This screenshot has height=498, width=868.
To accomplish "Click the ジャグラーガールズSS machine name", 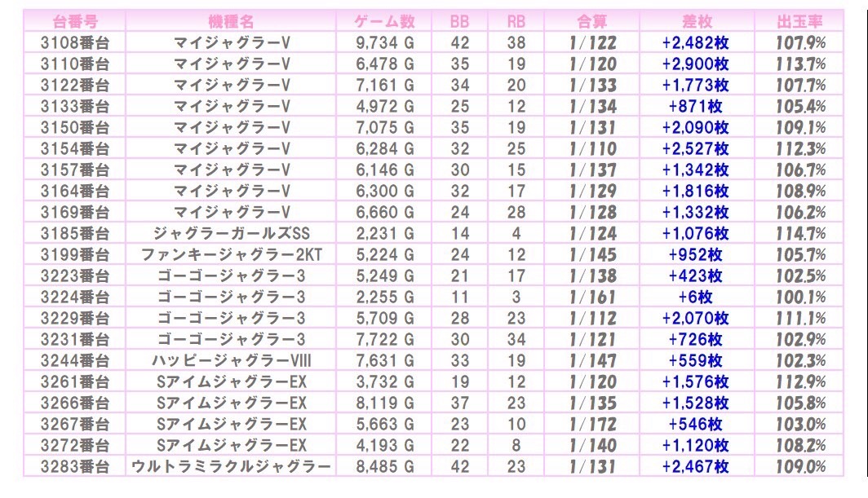I will click(231, 233).
